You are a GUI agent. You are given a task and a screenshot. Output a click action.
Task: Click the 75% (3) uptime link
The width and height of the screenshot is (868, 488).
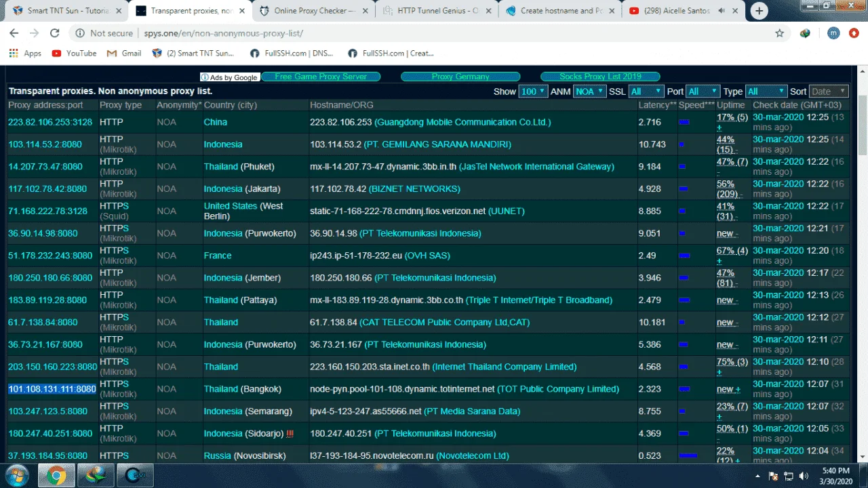coord(732,362)
